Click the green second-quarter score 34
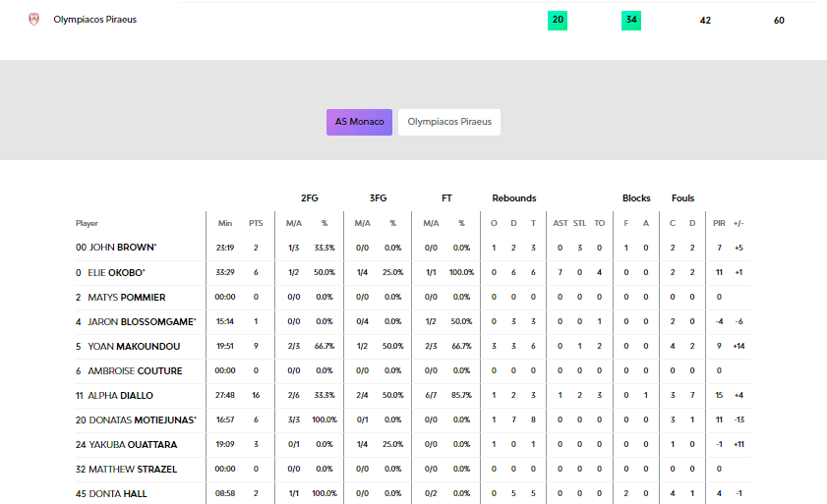The image size is (827, 504). tap(631, 20)
